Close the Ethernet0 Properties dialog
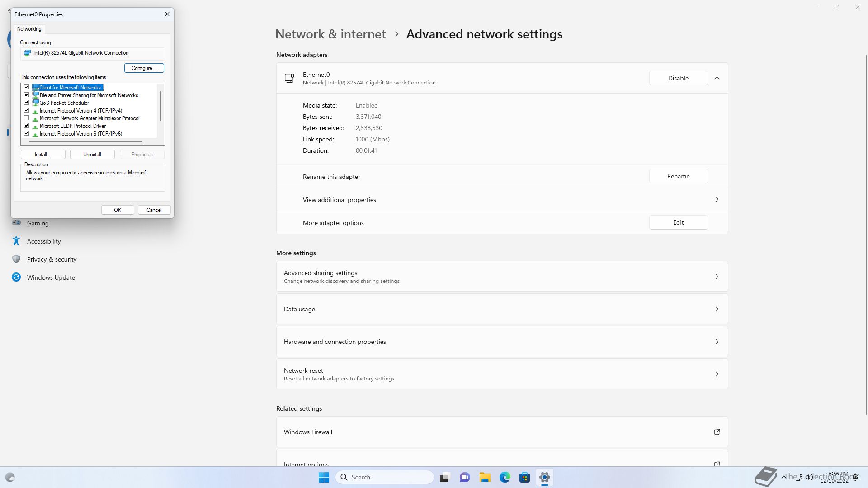The width and height of the screenshot is (868, 488). [x=167, y=14]
